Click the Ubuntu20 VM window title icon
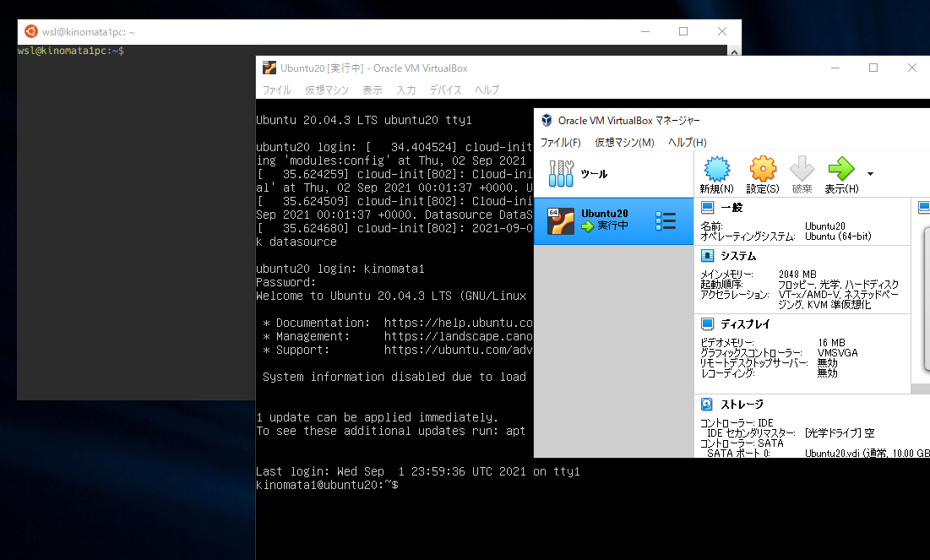930x560 pixels. point(269,68)
